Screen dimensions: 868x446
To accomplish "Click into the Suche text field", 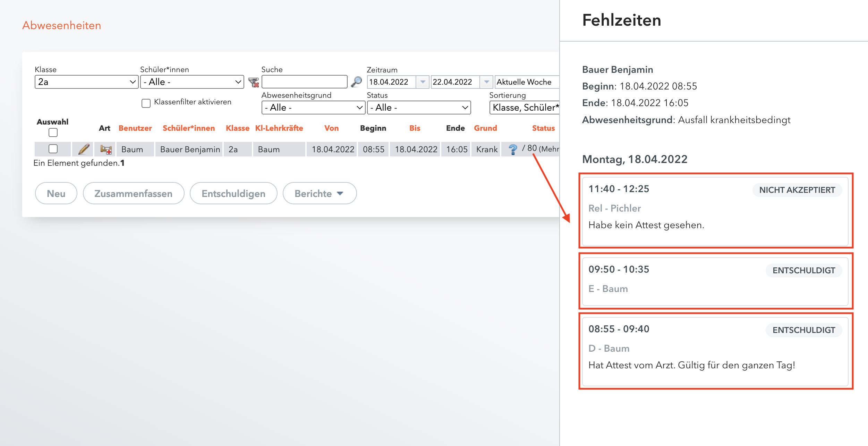I will (x=304, y=82).
